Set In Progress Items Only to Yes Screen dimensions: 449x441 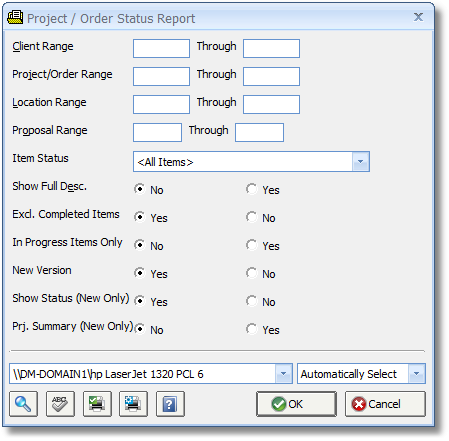pos(252,245)
